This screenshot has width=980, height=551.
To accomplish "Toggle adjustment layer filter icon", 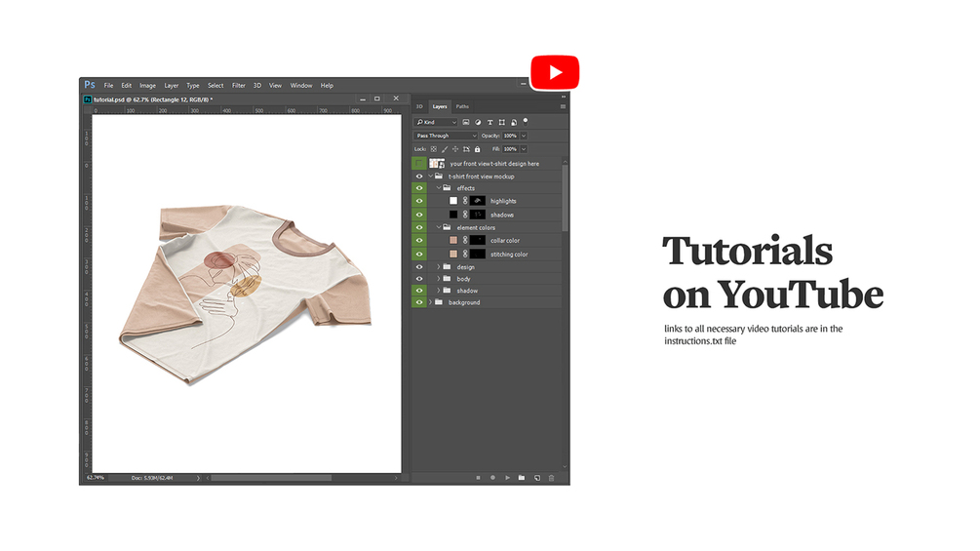I will pos(478,122).
